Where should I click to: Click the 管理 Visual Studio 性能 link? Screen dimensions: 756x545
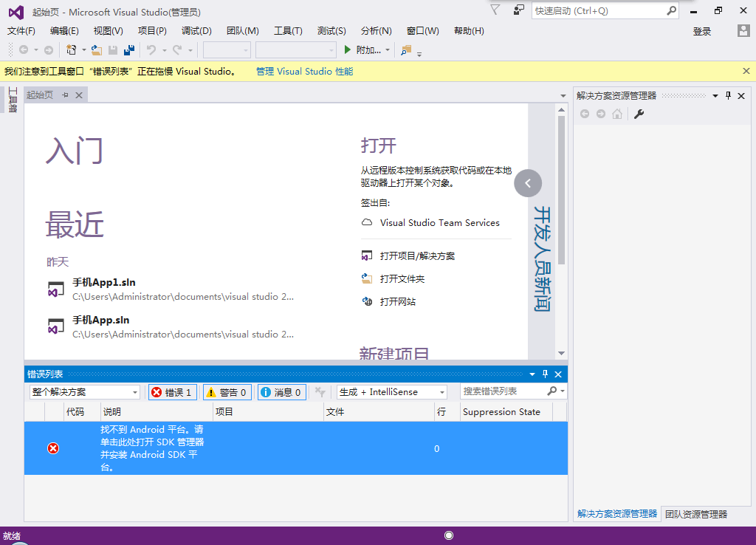(304, 72)
